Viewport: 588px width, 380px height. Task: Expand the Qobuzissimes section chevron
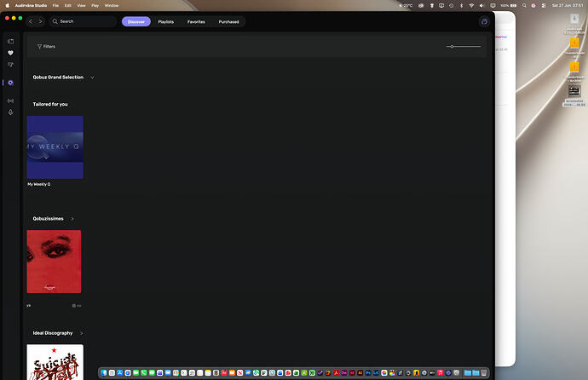coord(72,219)
